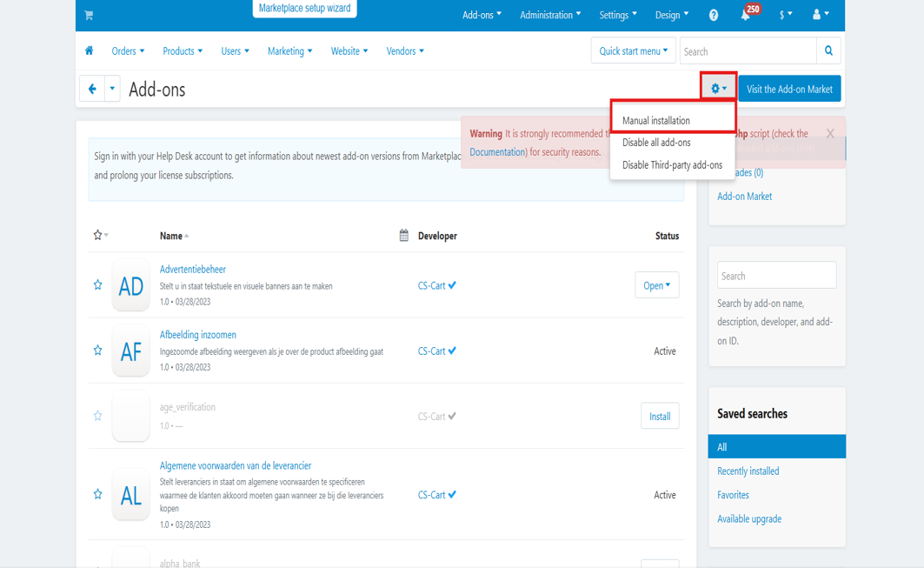Click Visit the Add-on Market button
This screenshot has height=568, width=924.
click(789, 89)
